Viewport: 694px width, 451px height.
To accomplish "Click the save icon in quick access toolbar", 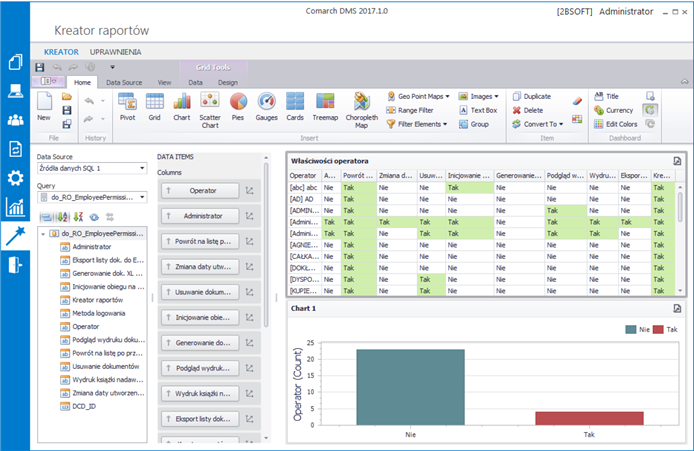I will point(40,67).
